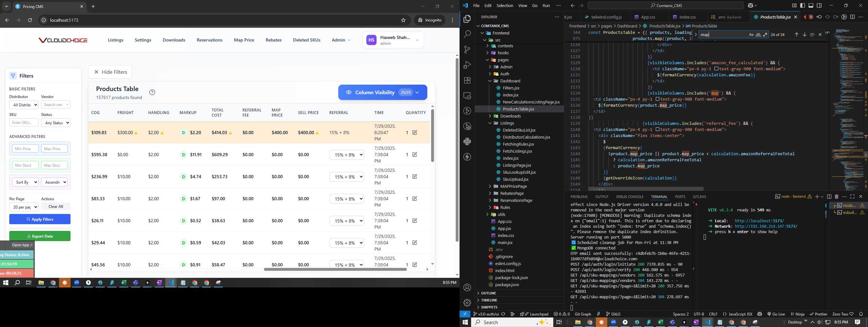
Task: Toggle the primary side bar in VS Code
Action: click(803, 5)
